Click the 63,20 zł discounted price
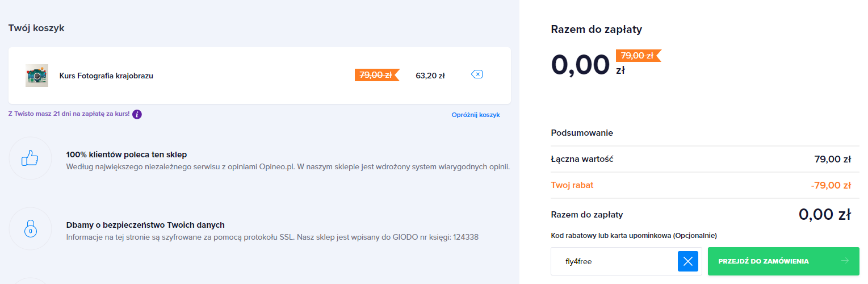This screenshot has width=868, height=284. [x=430, y=76]
